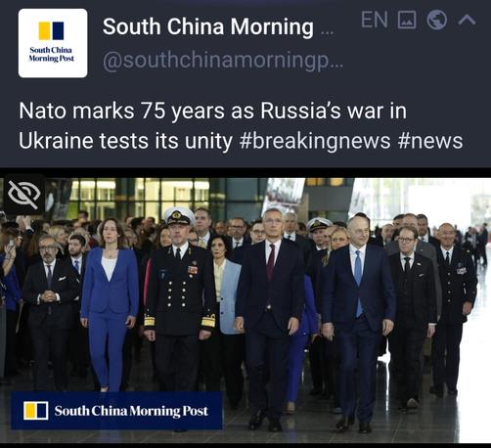
Task: Toggle the hide media crossed-eye icon
Action: (x=24, y=195)
